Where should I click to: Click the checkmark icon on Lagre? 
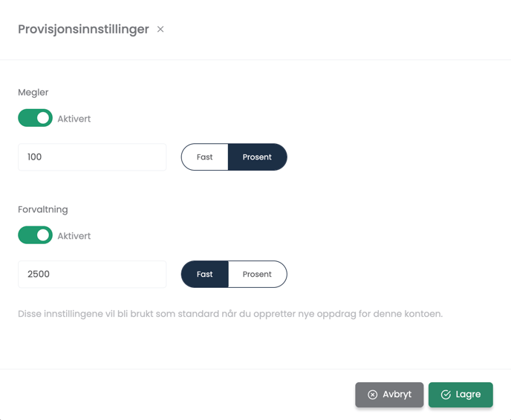point(446,395)
